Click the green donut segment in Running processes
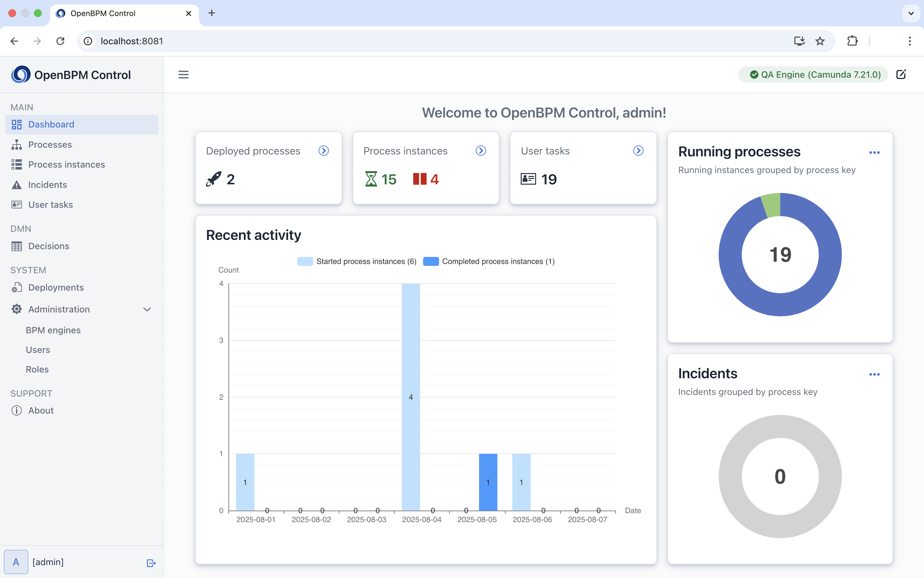This screenshot has width=924, height=578. coord(771,205)
